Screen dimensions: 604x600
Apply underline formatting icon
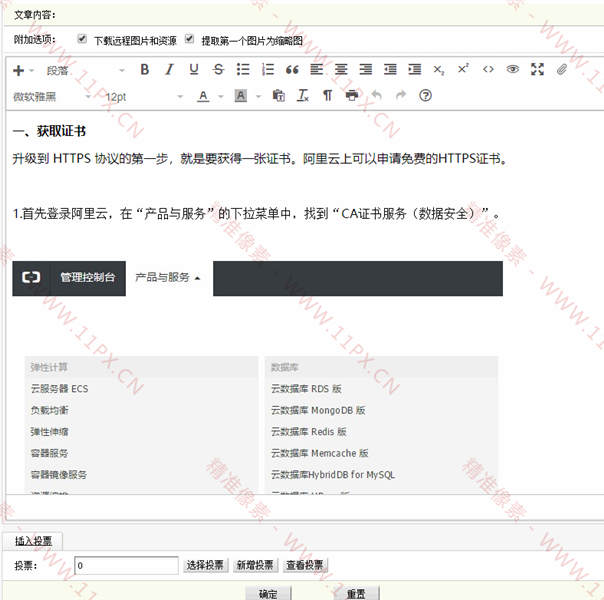[194, 70]
